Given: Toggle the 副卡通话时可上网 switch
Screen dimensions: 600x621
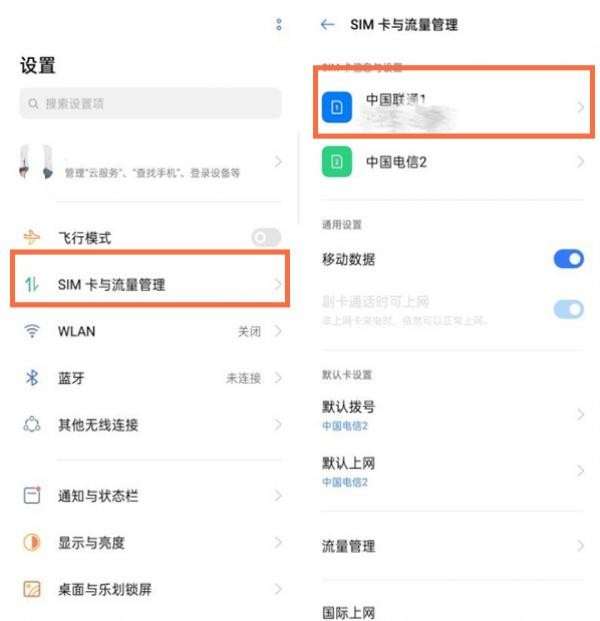Looking at the screenshot, I should [569, 309].
